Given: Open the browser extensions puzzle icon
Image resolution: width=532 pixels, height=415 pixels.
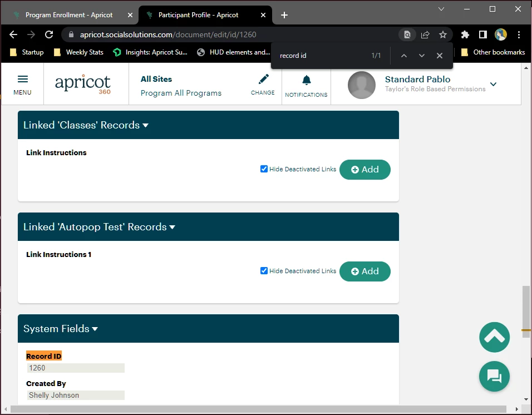Looking at the screenshot, I should tap(465, 34).
